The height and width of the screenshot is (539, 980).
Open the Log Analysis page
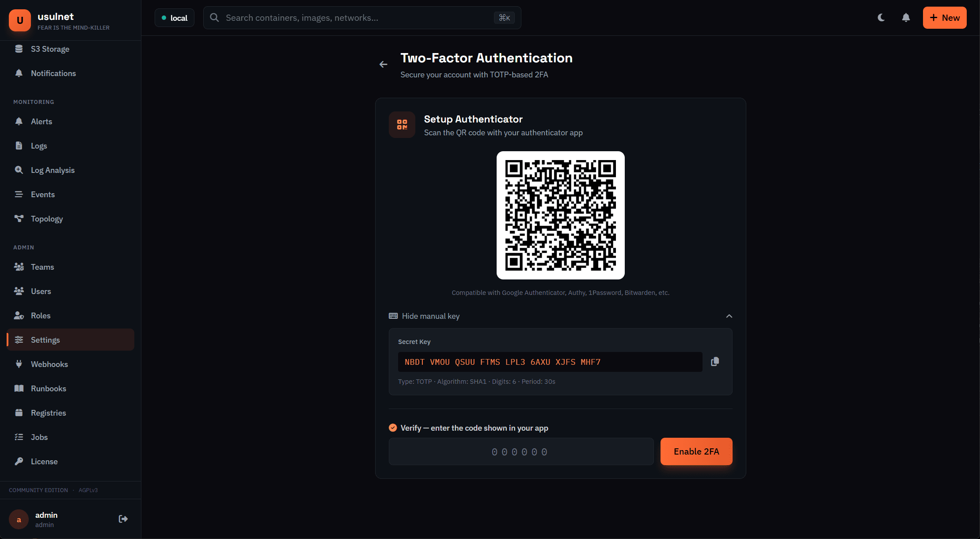53,170
